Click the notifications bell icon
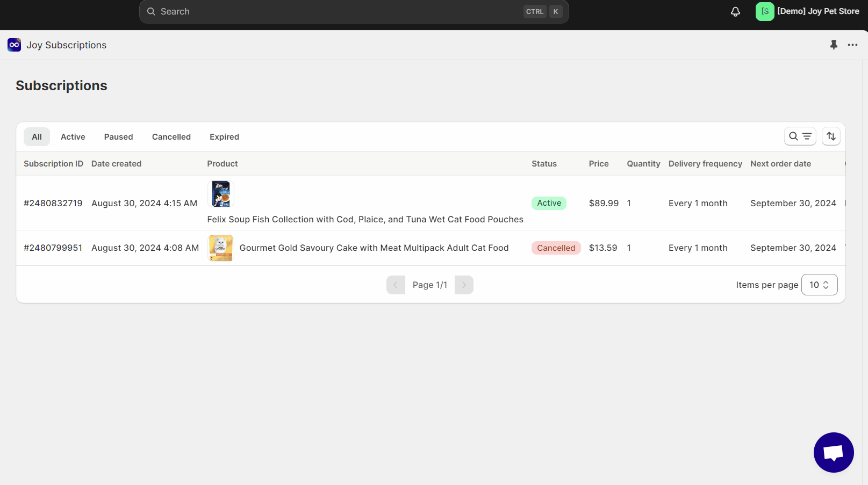The image size is (868, 485). pyautogui.click(x=735, y=11)
